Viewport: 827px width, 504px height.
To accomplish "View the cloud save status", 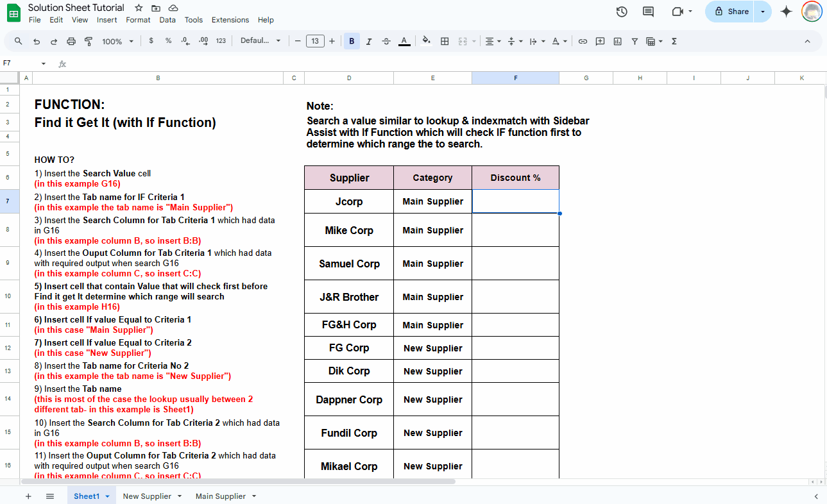I will (x=173, y=8).
